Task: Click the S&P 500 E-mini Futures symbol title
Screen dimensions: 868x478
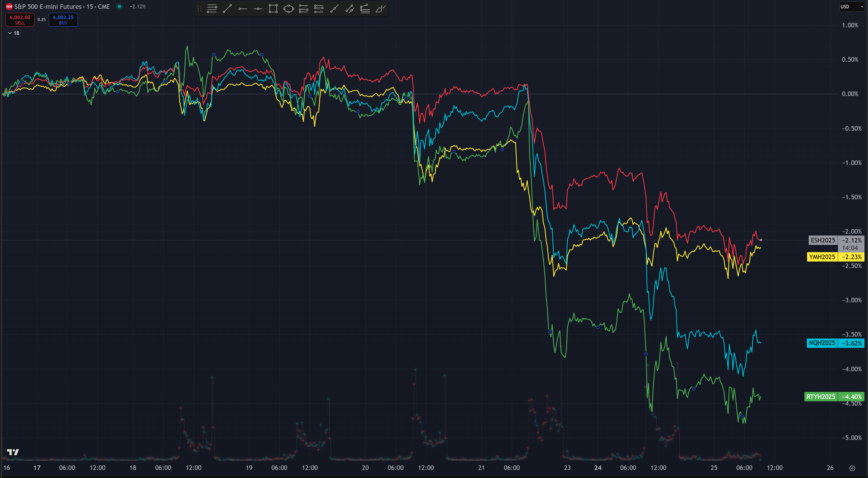Action: pyautogui.click(x=47, y=6)
